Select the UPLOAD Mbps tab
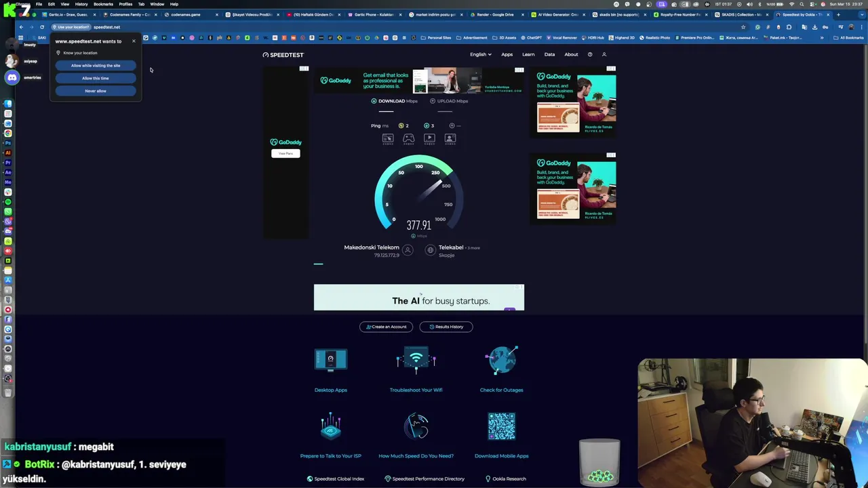 coord(449,101)
